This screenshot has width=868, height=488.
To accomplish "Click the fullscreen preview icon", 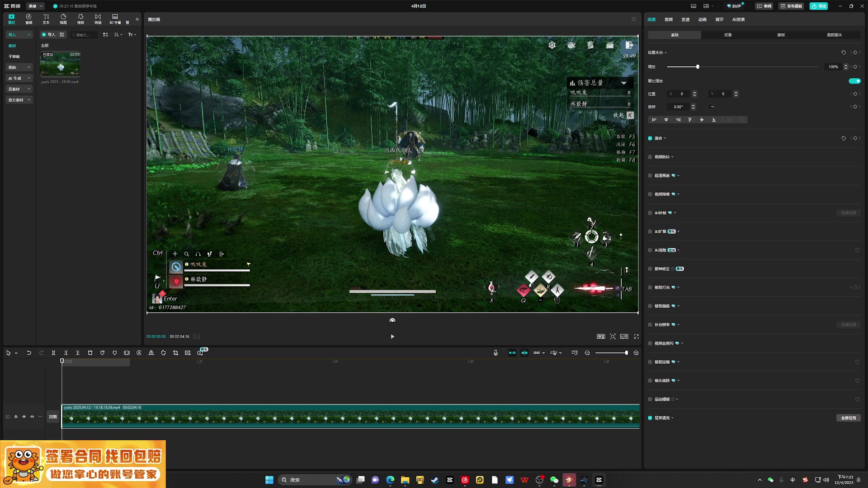I will (636, 337).
